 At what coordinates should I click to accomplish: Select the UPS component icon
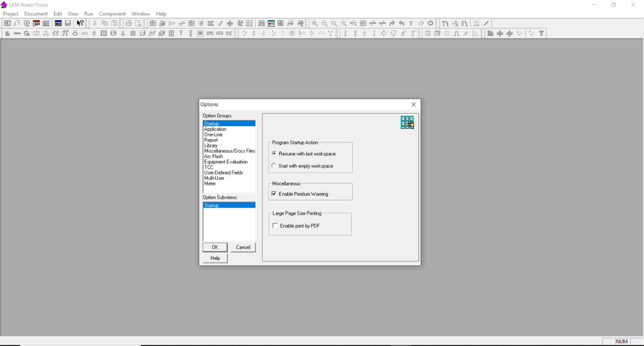tap(210, 33)
